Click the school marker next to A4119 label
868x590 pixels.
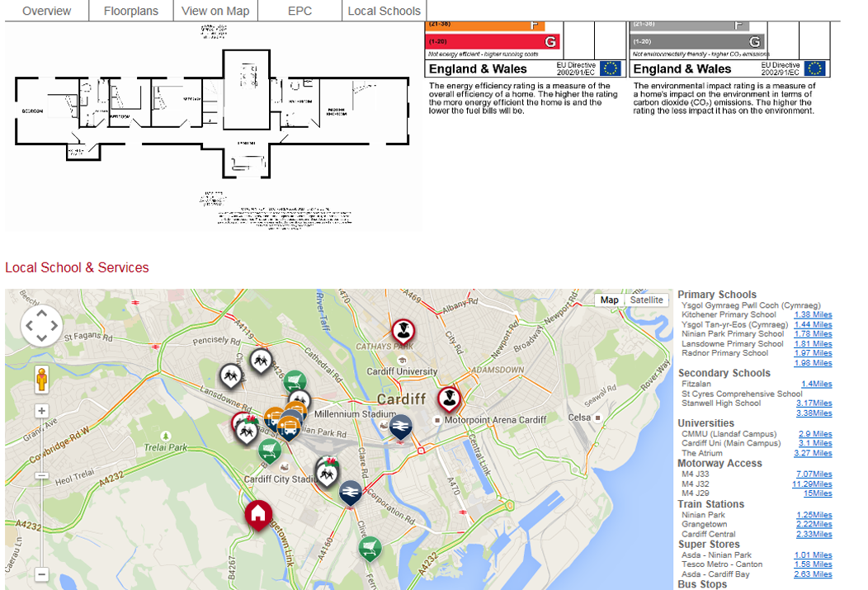click(x=260, y=361)
